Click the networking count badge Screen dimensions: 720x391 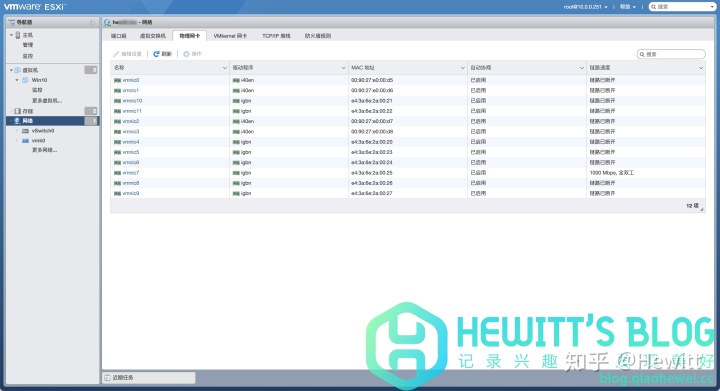click(x=91, y=121)
